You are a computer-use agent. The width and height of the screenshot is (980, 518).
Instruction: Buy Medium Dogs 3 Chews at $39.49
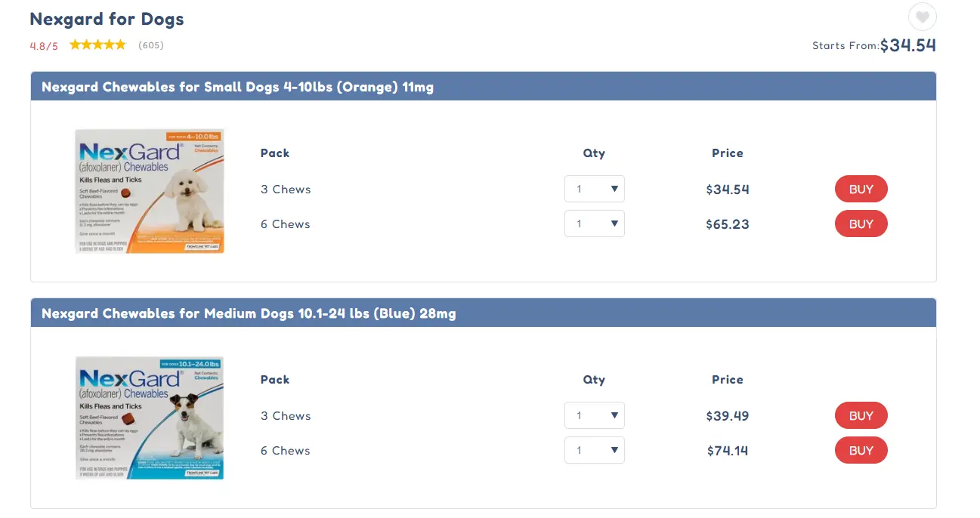point(861,415)
